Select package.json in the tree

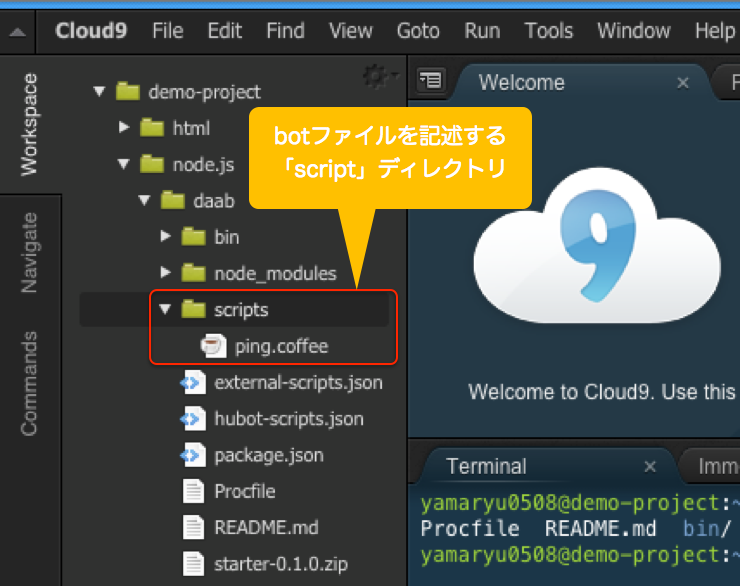coord(269,455)
